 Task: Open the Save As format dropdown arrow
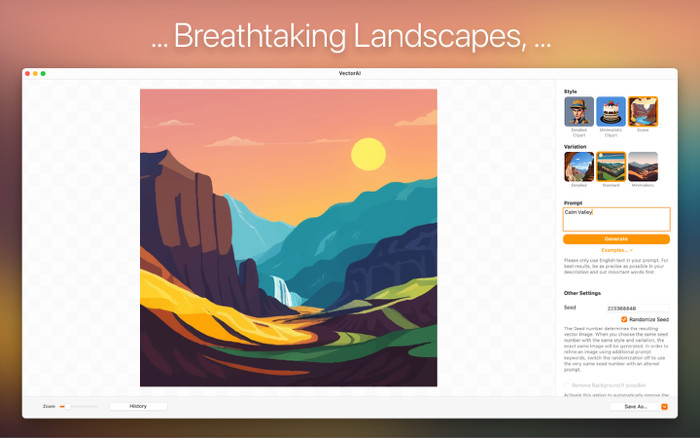664,407
